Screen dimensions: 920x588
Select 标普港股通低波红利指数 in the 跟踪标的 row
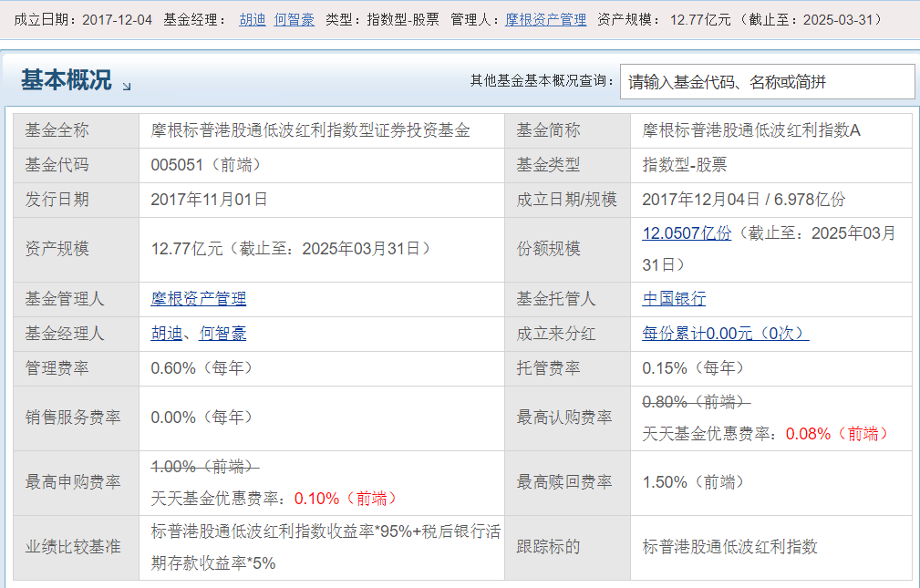(729, 547)
